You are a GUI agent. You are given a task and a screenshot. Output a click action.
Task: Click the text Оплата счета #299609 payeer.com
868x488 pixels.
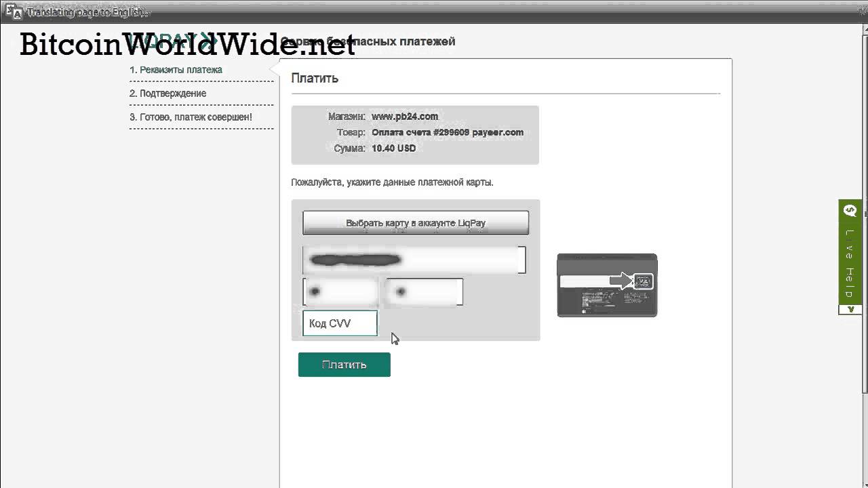tap(448, 132)
